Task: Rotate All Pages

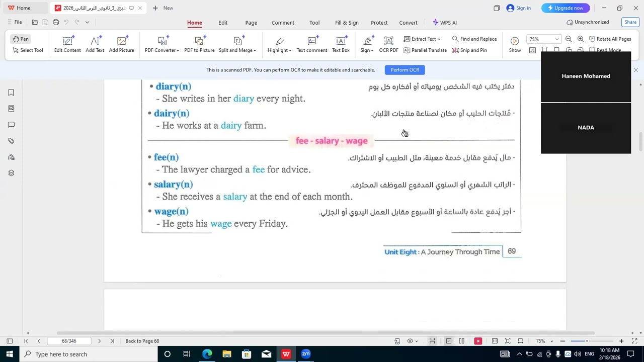Action: 610,39
